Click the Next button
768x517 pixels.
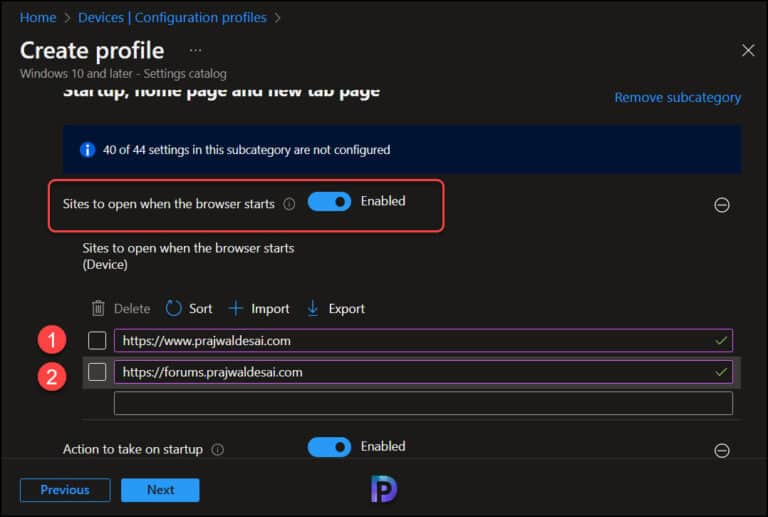[x=160, y=490]
